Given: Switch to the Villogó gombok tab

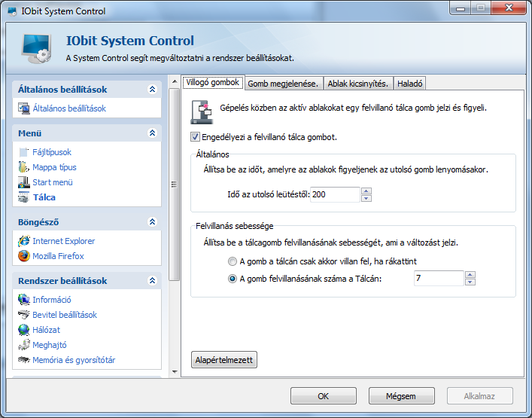Looking at the screenshot, I should [213, 83].
